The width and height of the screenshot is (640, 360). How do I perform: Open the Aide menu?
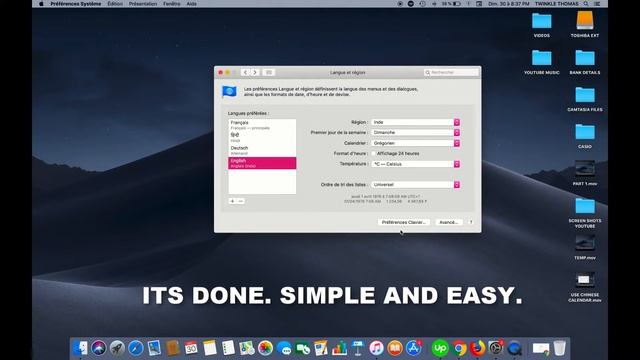[191, 4]
